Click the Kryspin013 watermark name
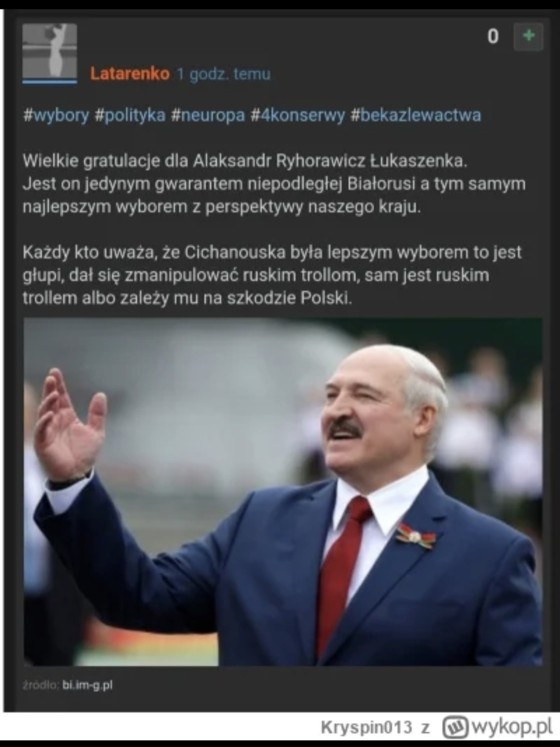The image size is (560, 747). tap(366, 727)
